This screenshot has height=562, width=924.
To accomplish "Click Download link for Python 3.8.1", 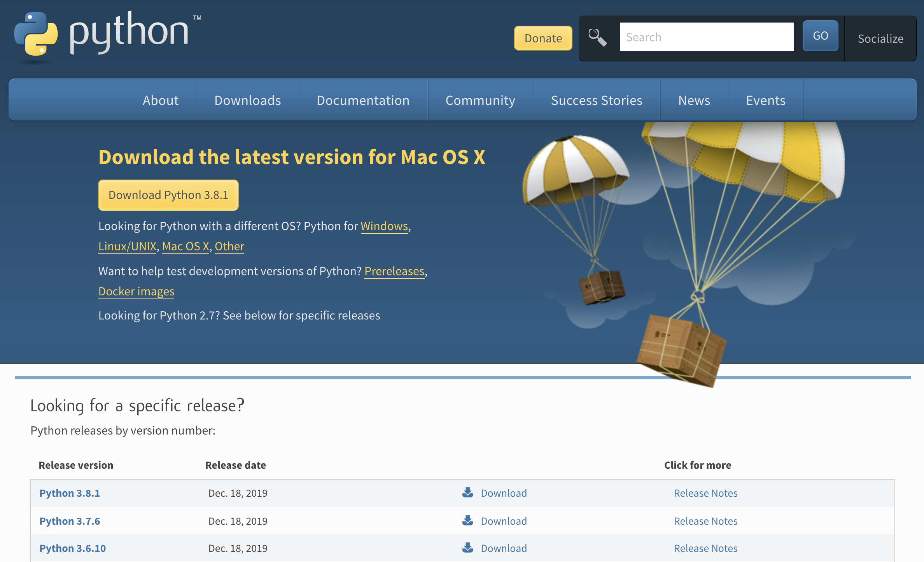I will (x=504, y=493).
